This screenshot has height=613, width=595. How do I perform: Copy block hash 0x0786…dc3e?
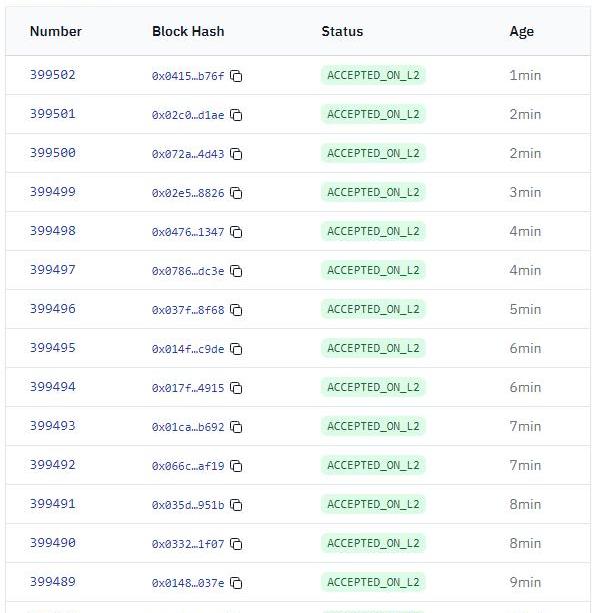pyautogui.click(x=236, y=271)
